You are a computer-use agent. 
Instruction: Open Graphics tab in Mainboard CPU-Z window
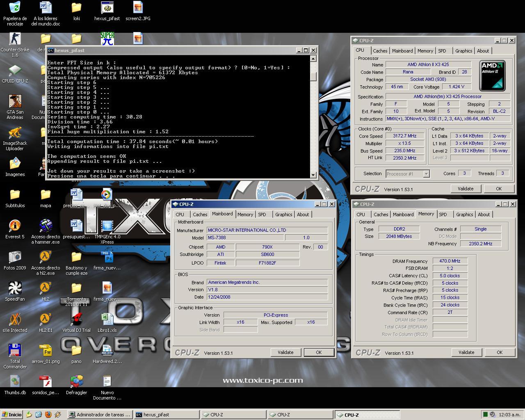(283, 215)
